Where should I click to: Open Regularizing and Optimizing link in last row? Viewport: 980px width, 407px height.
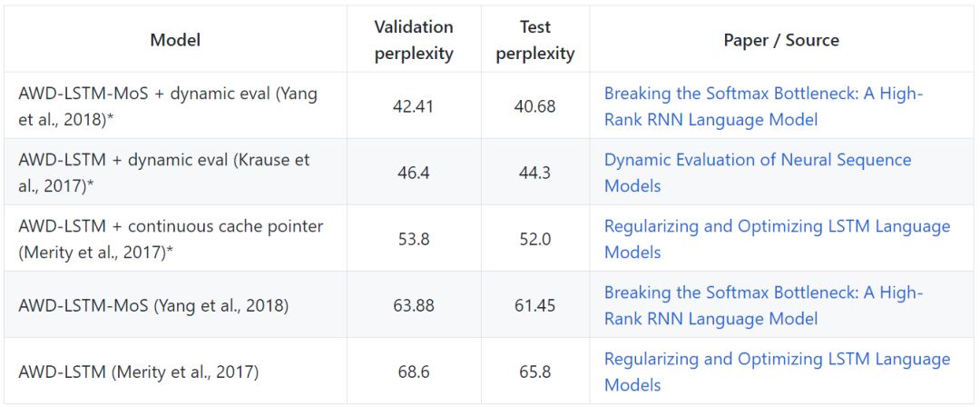[777, 360]
